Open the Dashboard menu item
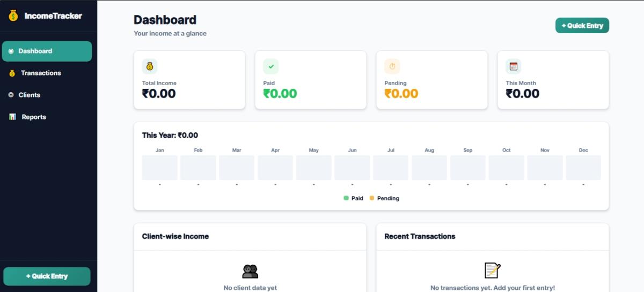The height and width of the screenshot is (292, 644). (47, 51)
